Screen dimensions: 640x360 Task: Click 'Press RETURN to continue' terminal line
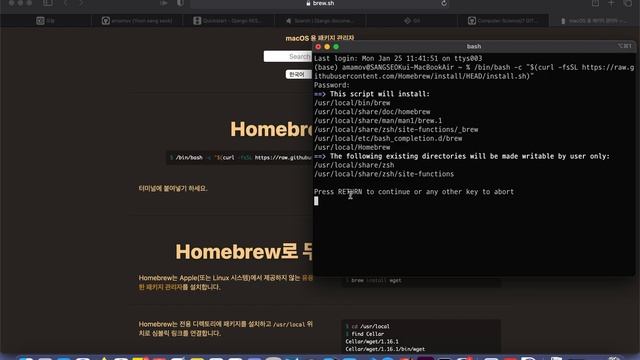click(414, 192)
